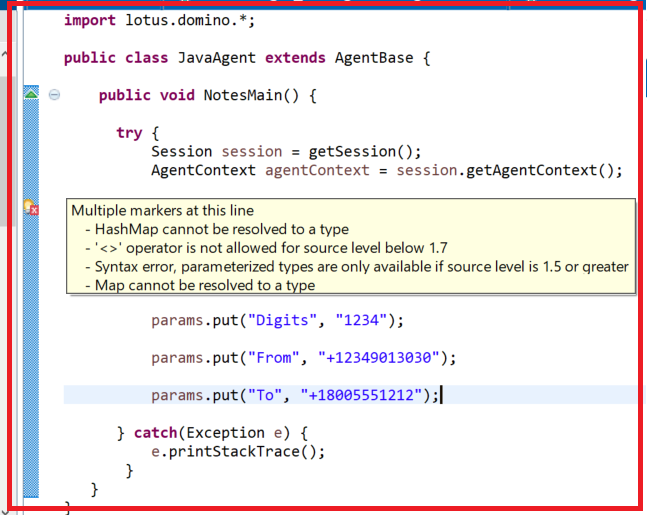Click 'Multiple markers at this line' tooltip header
Image resolution: width=647 pixels, height=515 pixels.
163,210
